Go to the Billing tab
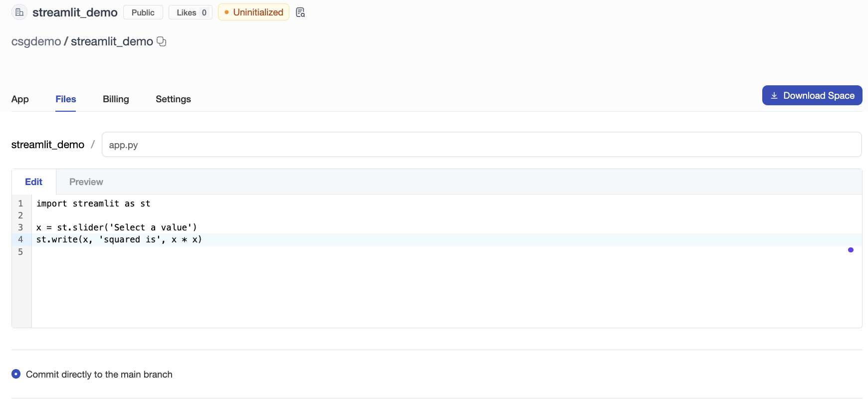The width and height of the screenshot is (868, 409). pyautogui.click(x=116, y=99)
